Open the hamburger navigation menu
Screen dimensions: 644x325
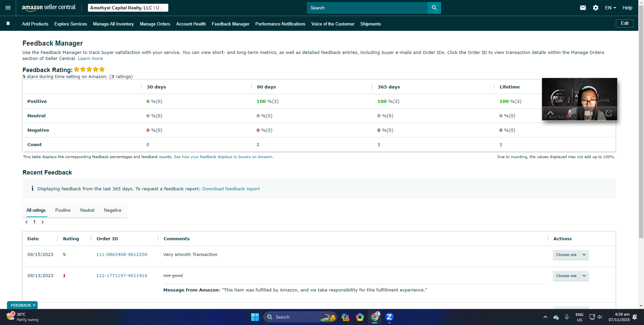[x=8, y=8]
